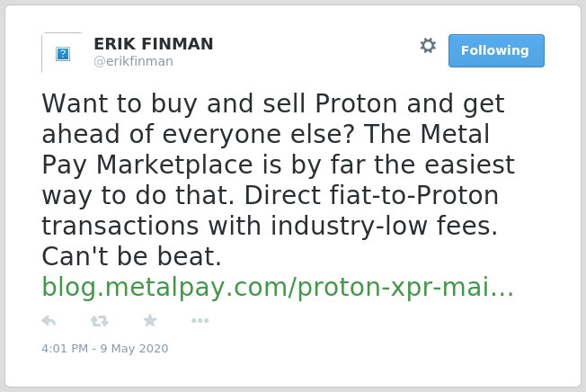Click the sentence 'Can't be beat.'
This screenshot has width=586, height=392.
coord(131,256)
